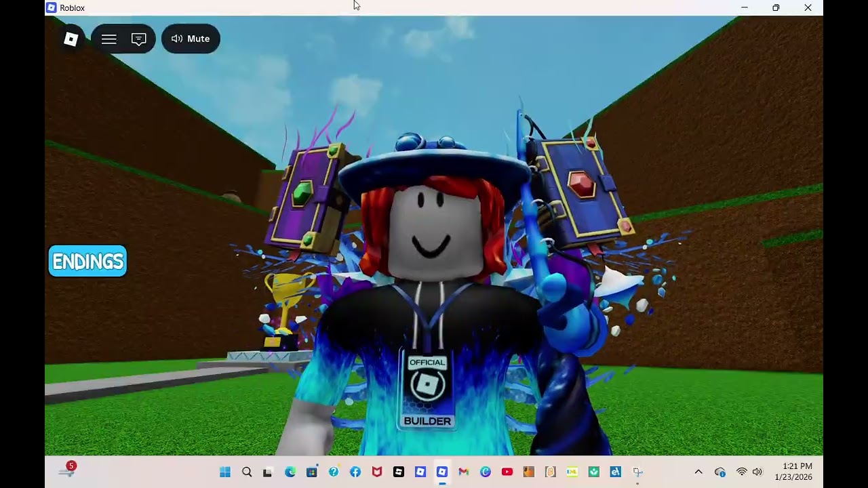Expand the hidden system tray icons chevron
The height and width of the screenshot is (488, 868).
tap(698, 472)
